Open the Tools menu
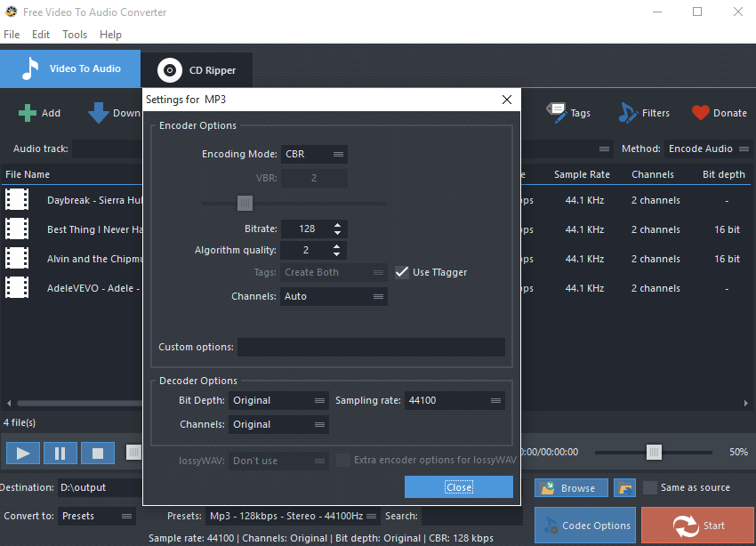756x546 pixels. [x=75, y=35]
